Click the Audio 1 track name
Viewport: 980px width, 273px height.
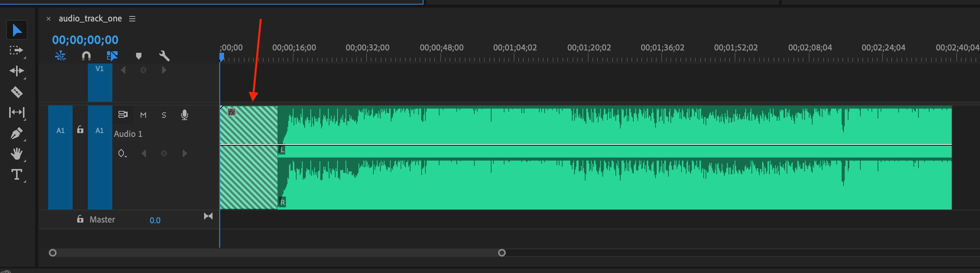point(128,134)
